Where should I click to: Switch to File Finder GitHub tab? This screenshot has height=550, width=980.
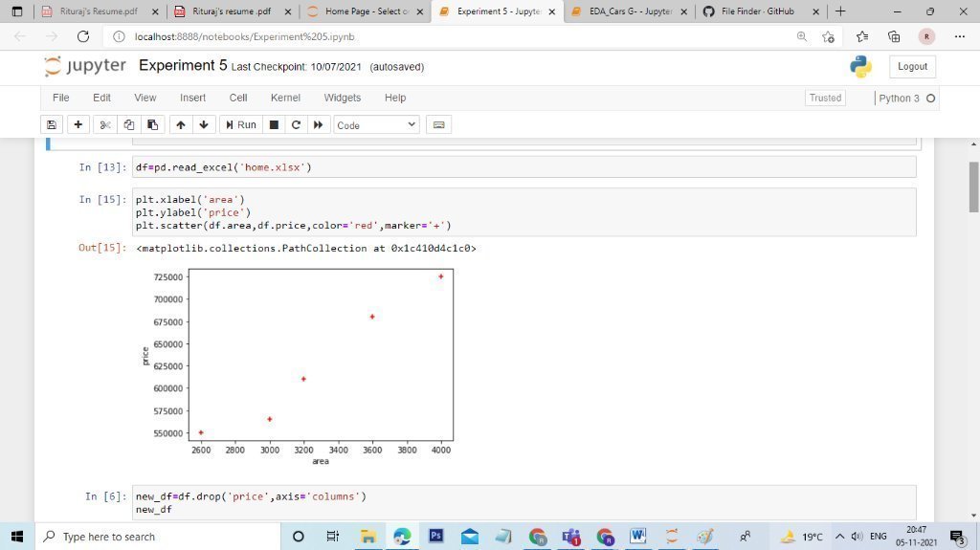coord(758,11)
